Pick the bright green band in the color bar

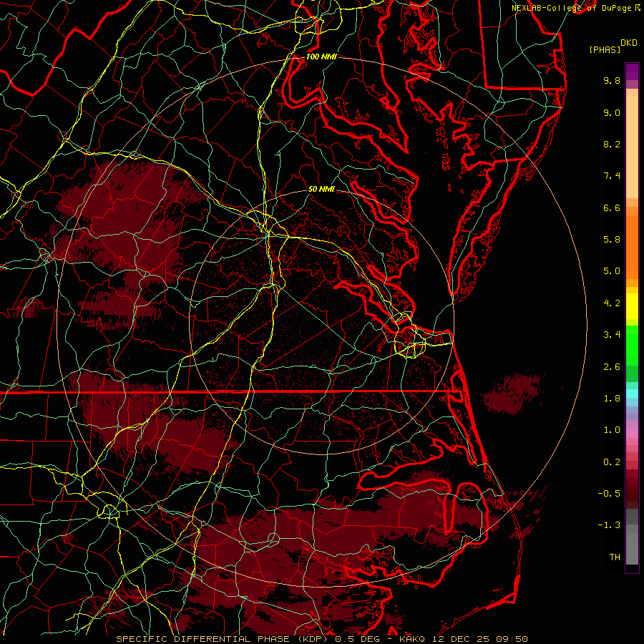(632, 346)
